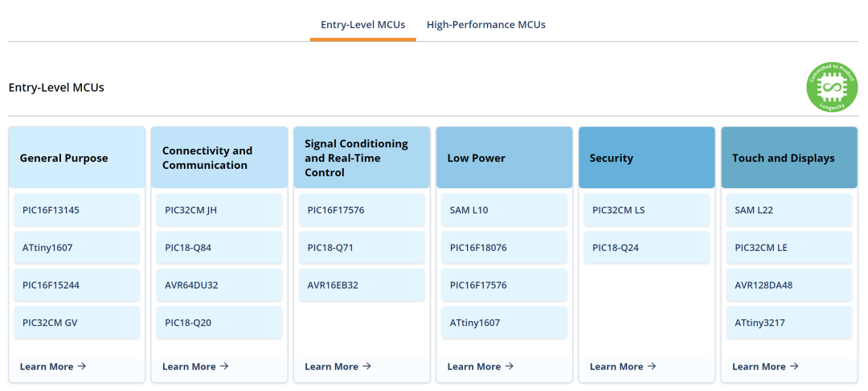Viewport: 868px width, 391px height.
Task: Open ATtiny3217 under Touch and Displays
Action: 789,323
